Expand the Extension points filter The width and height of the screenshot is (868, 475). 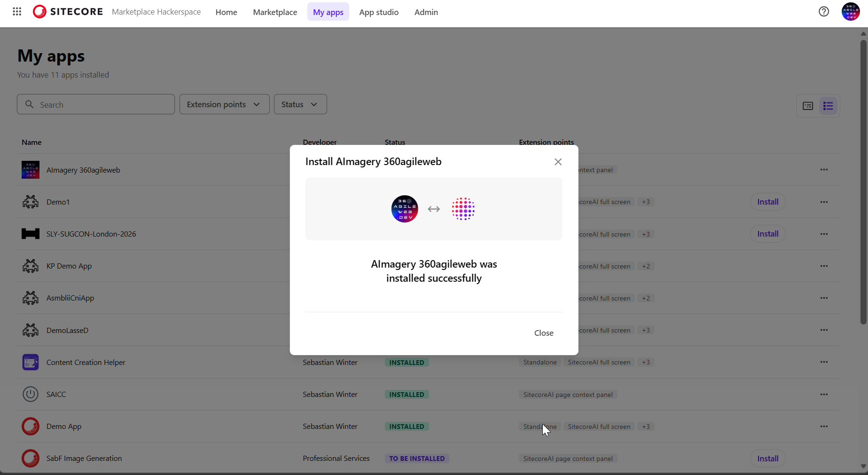224,104
